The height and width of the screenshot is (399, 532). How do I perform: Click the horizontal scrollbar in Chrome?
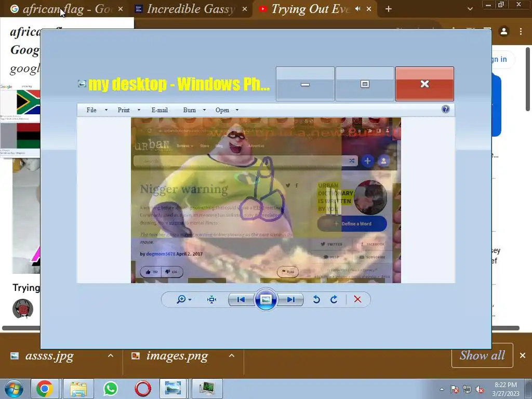261,328
